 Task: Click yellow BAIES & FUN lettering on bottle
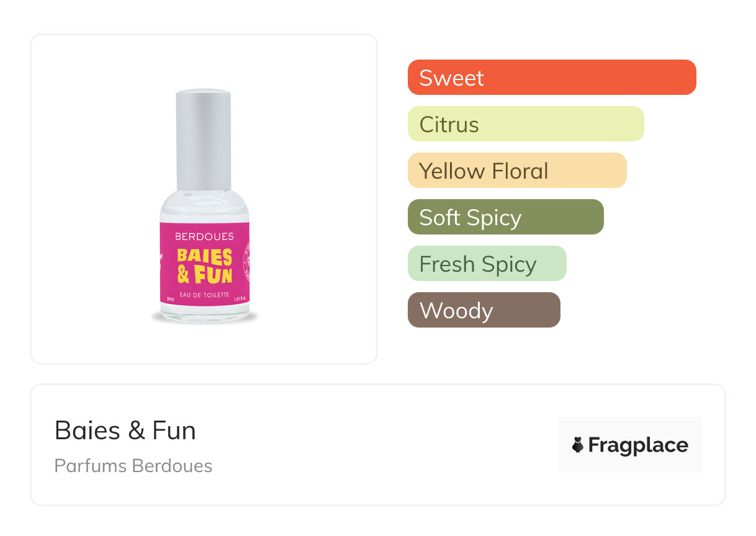(x=204, y=266)
